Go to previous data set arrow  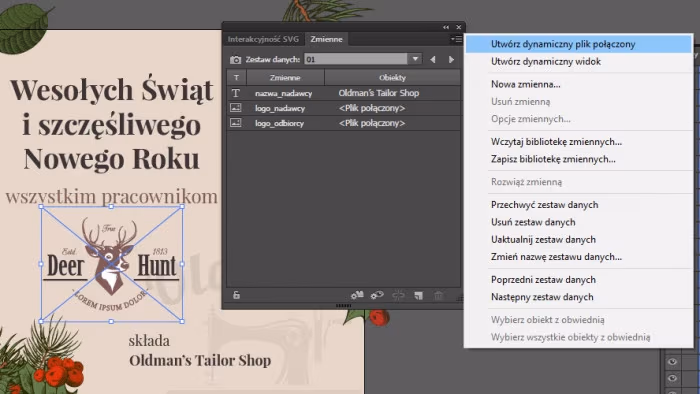point(433,59)
